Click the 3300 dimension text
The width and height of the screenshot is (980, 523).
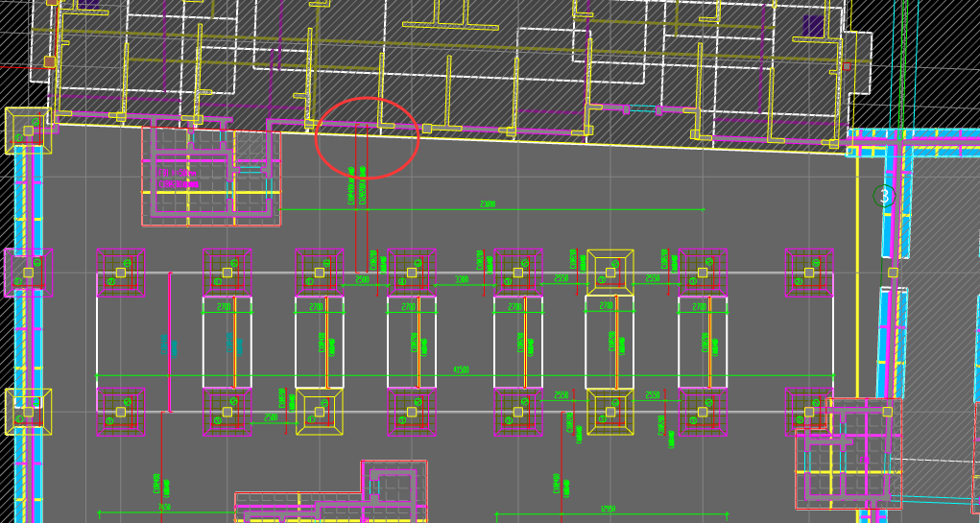coord(462,279)
